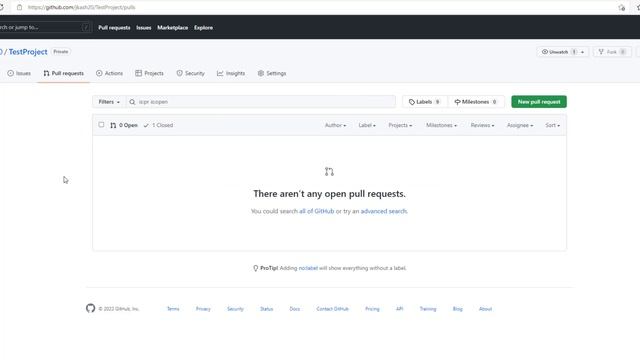Click the browser reload icon
The width and height of the screenshot is (640, 360).
(1, 7)
